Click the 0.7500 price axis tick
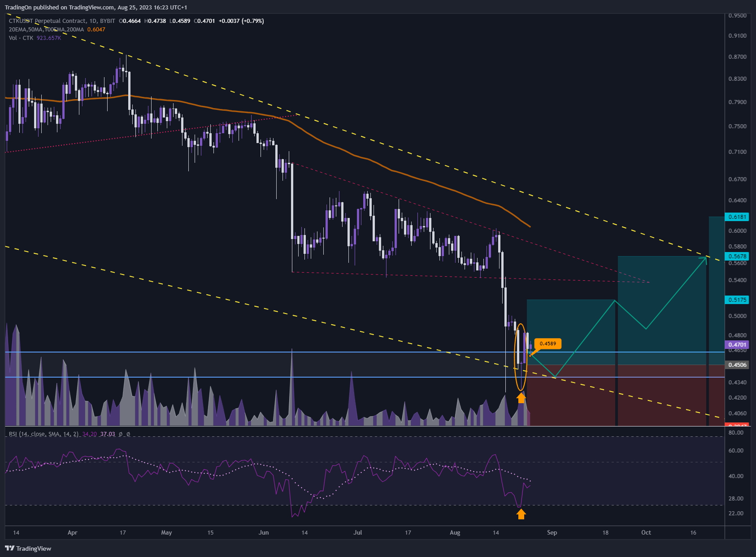The image size is (756, 557). click(738, 126)
